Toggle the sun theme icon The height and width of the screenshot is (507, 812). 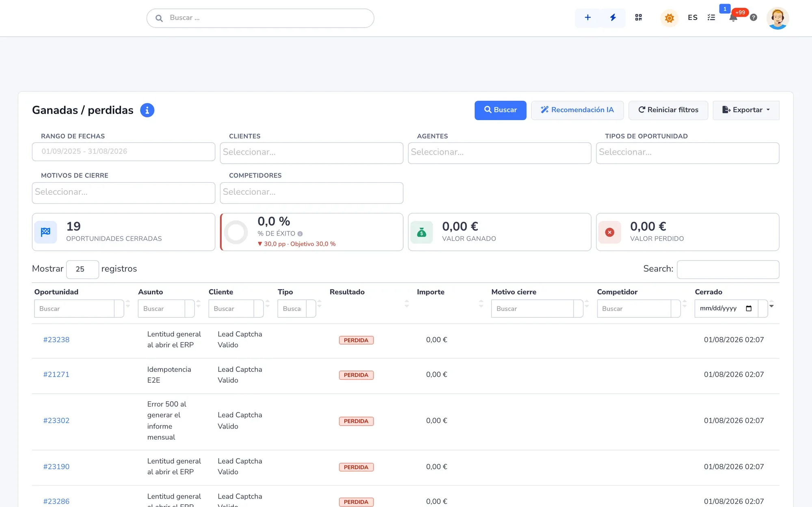click(669, 18)
